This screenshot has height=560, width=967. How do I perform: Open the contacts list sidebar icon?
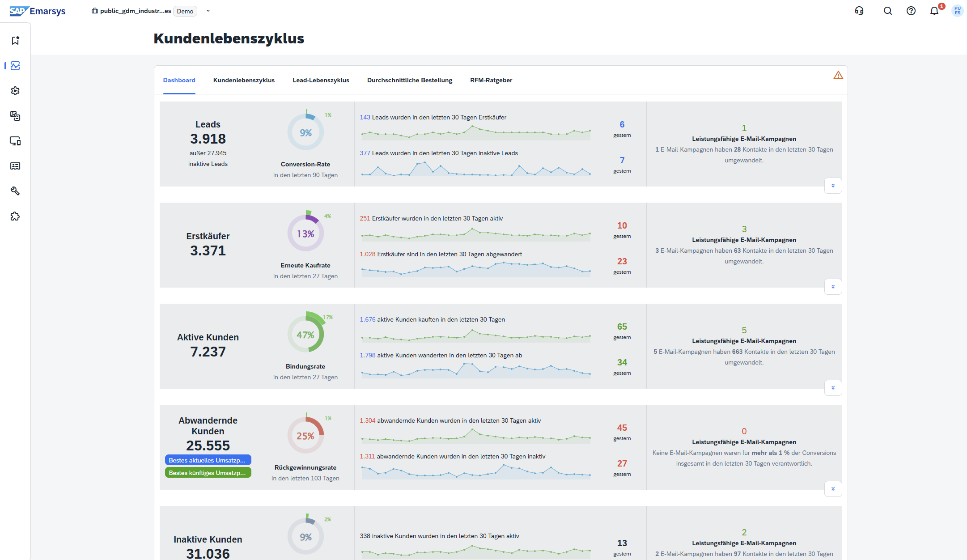click(15, 166)
